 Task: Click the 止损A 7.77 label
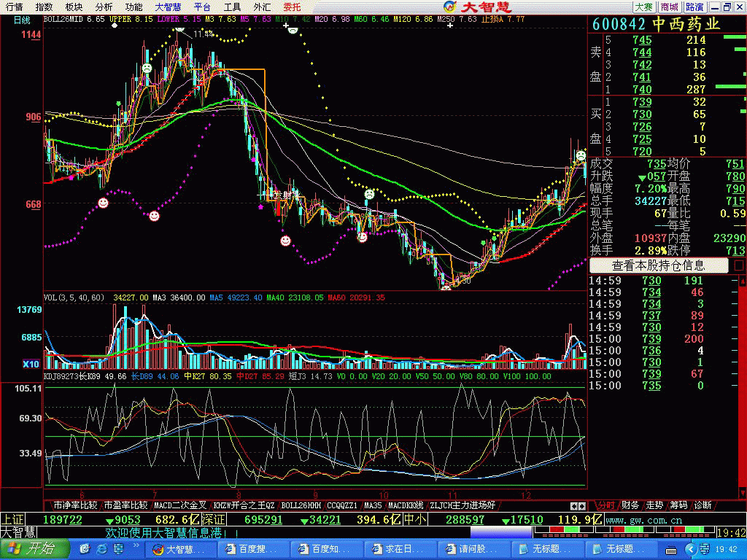[x=503, y=20]
